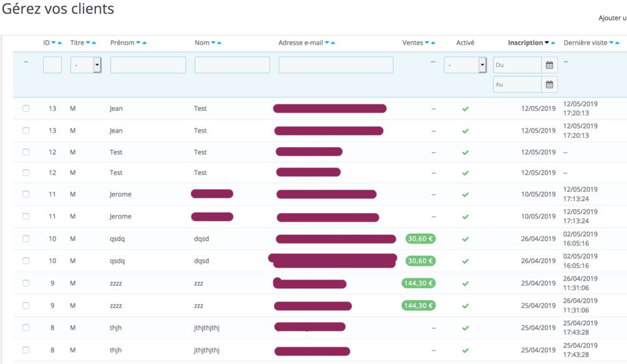Toggle Activé checkmark of first zzzz row
Screen dimensions: 627x364
(465, 284)
